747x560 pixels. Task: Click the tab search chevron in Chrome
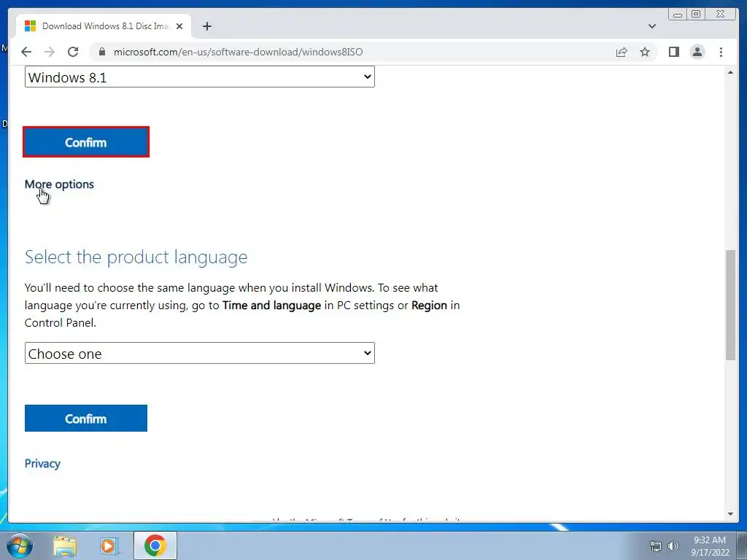(651, 26)
